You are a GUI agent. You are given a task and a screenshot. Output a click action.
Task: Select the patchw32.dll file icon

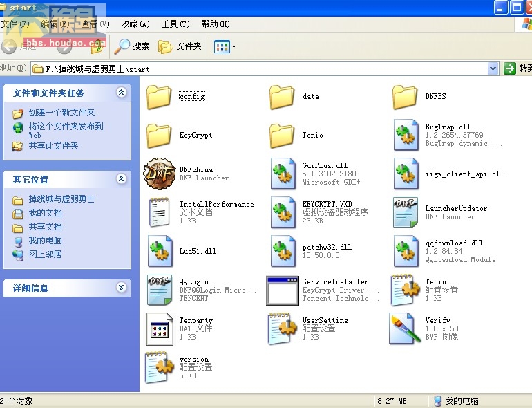[283, 251]
